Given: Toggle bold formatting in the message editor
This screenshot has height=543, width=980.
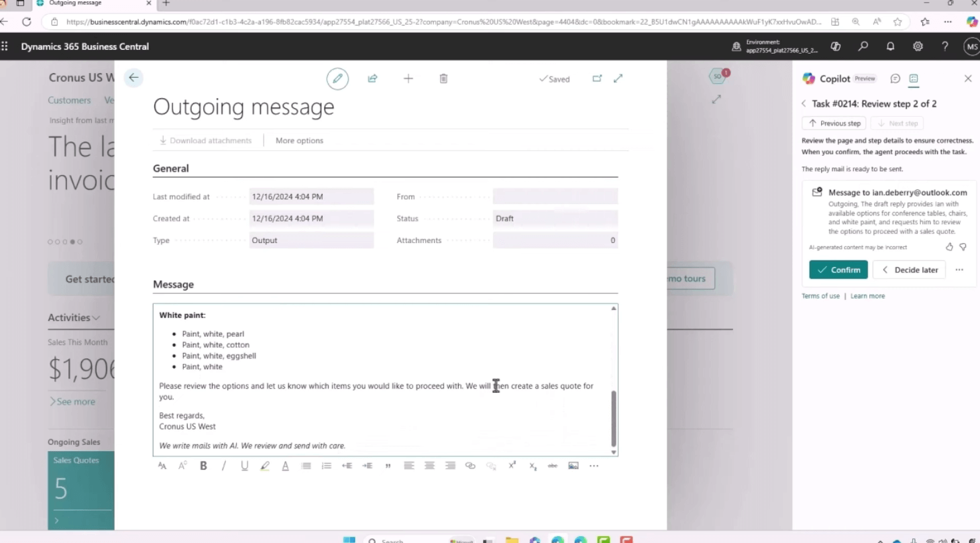Looking at the screenshot, I should pos(203,466).
